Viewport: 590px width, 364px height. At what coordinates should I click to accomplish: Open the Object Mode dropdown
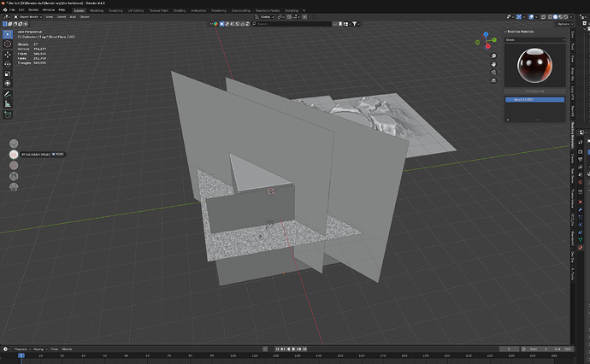coord(28,17)
